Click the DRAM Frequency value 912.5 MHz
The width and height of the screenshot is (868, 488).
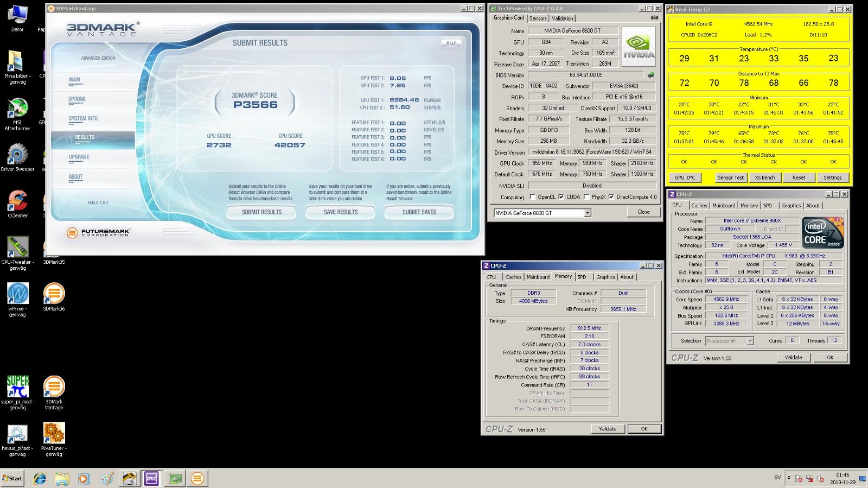tap(589, 328)
